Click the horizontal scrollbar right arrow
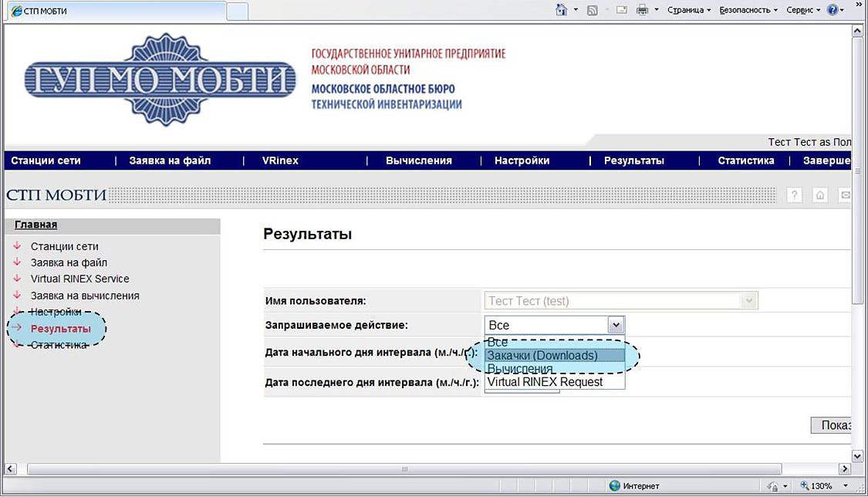 (x=845, y=468)
